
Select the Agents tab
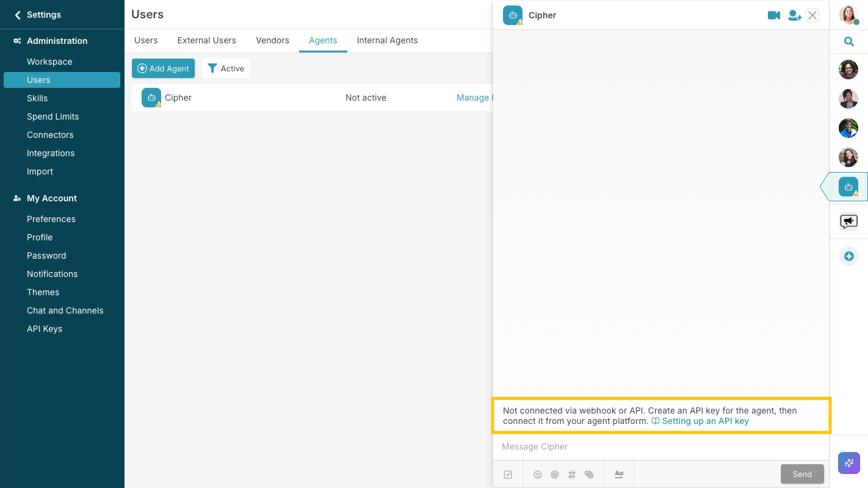(x=323, y=40)
